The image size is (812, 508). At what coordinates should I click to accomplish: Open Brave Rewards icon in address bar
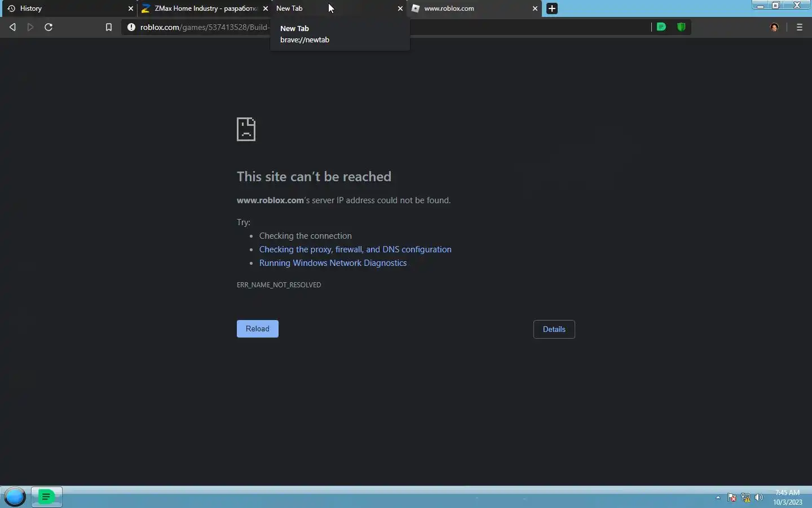[x=661, y=27]
